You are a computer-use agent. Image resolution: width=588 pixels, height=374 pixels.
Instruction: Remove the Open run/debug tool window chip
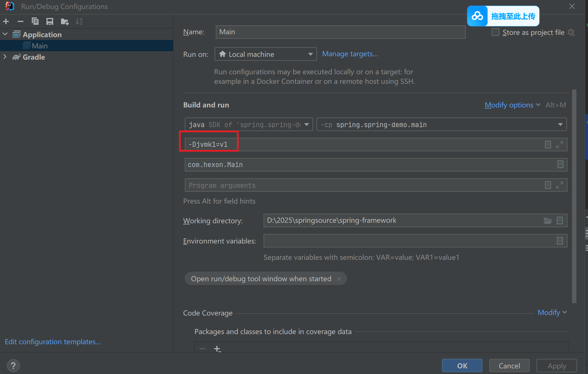point(339,279)
